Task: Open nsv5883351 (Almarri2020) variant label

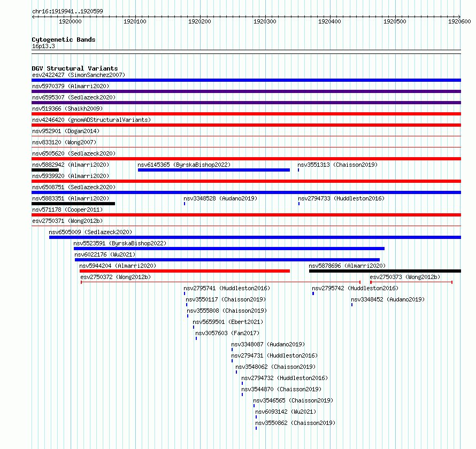Action: coord(71,198)
